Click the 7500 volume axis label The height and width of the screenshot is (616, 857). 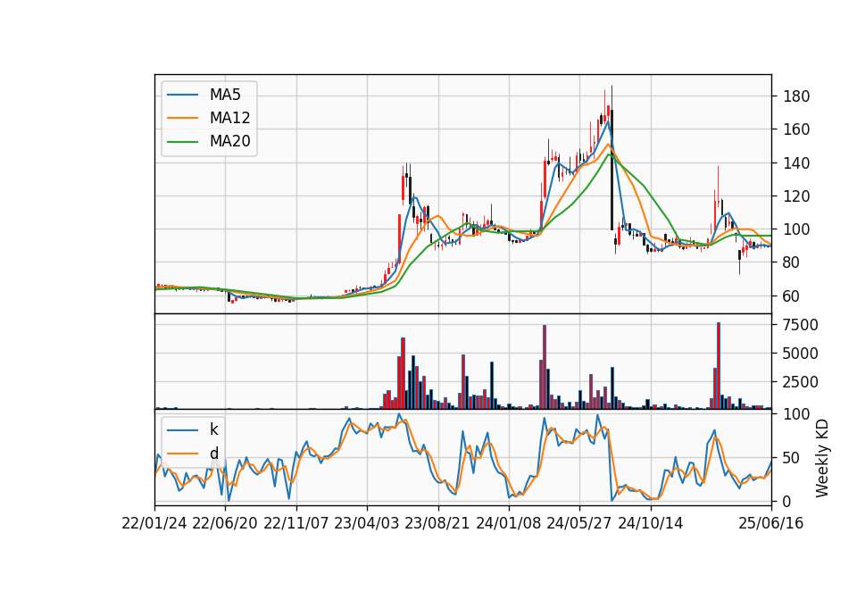pos(801,325)
